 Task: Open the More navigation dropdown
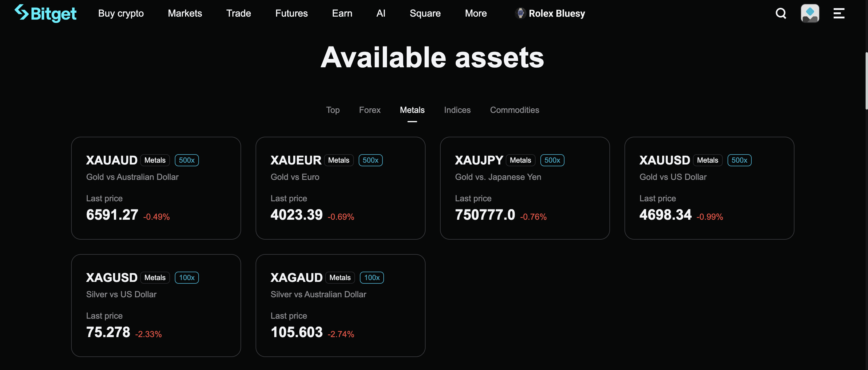pyautogui.click(x=476, y=13)
